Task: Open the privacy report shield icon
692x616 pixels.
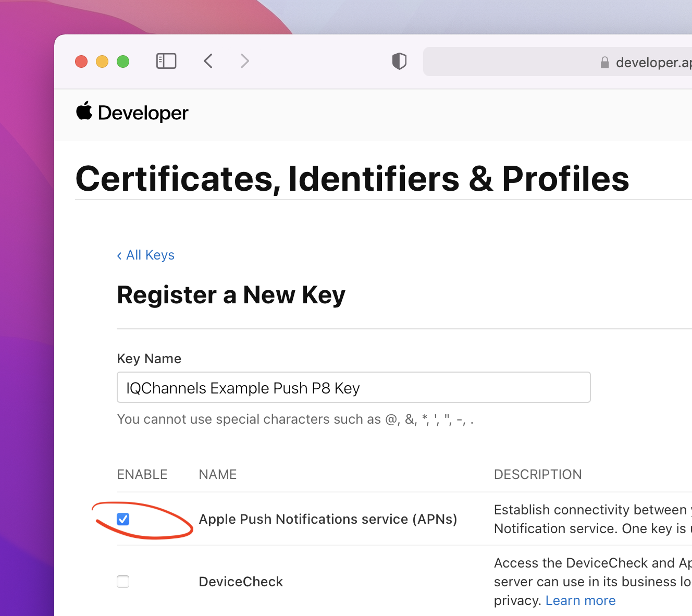Action: point(399,61)
